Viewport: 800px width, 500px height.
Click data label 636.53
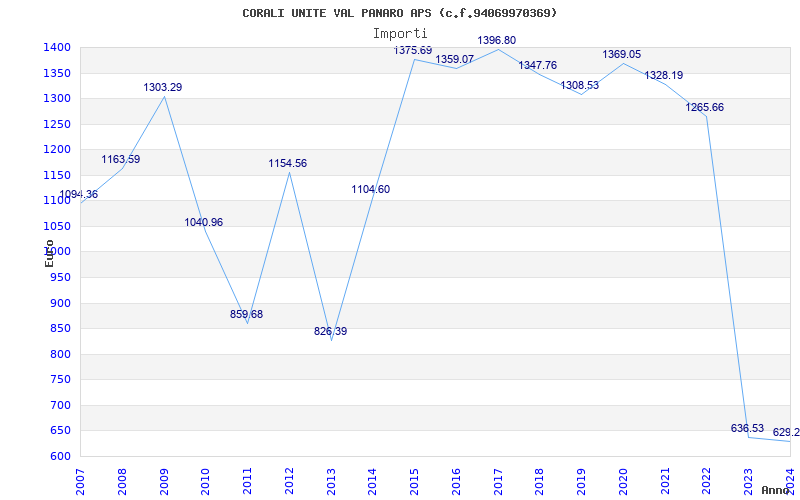coord(747,428)
